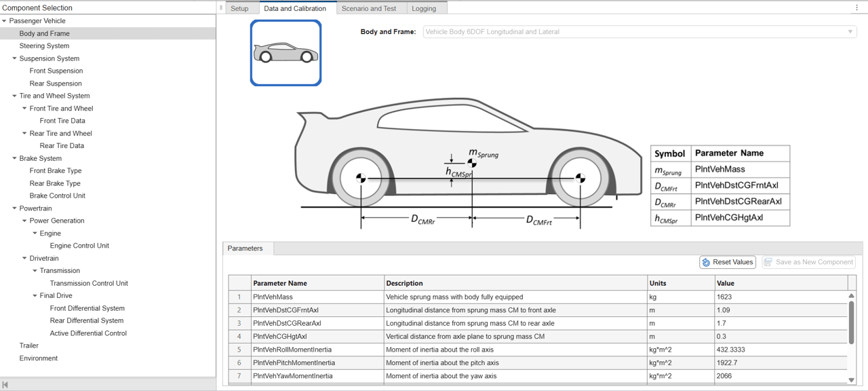The image size is (868, 391).
Task: Click the Units column header
Action: pos(681,283)
